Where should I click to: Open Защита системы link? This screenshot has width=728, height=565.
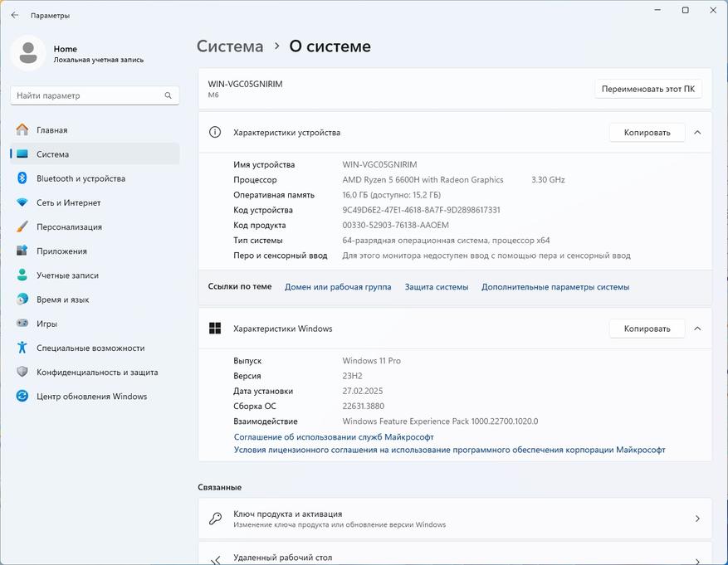tap(437, 287)
